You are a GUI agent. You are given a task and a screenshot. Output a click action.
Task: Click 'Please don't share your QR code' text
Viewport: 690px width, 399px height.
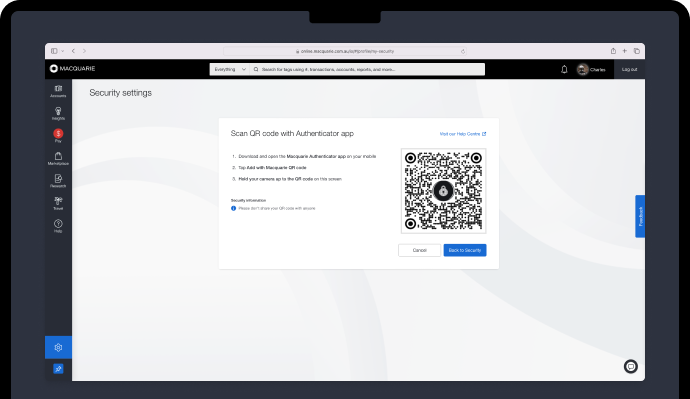tap(277, 209)
